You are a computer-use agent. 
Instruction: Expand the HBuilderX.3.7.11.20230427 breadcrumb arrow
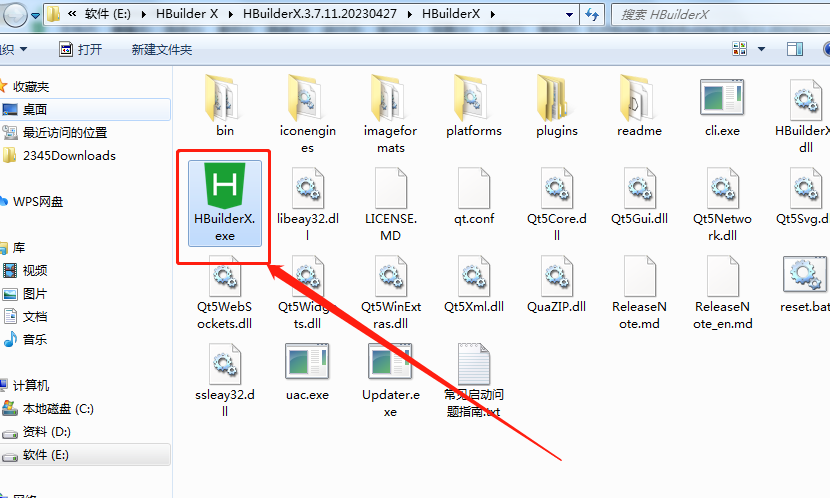(410, 14)
